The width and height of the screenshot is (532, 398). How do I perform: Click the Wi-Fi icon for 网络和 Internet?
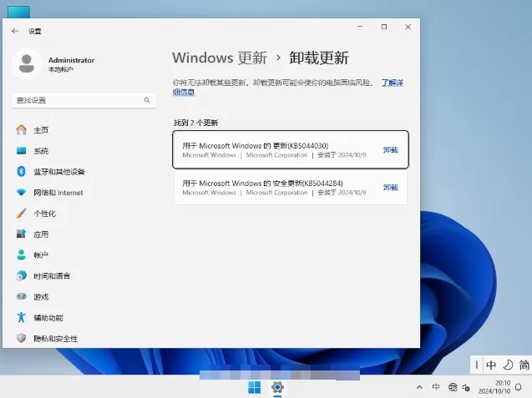(21, 193)
